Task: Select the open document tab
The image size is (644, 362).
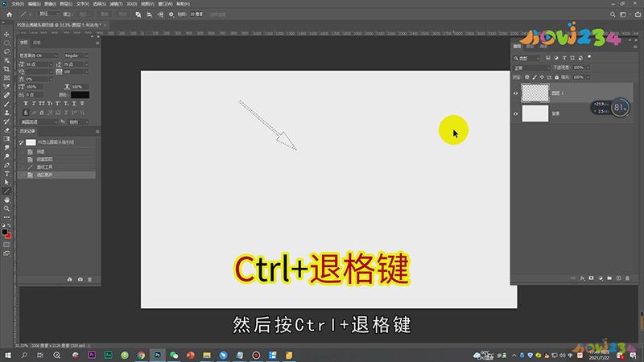Action: [x=60, y=25]
